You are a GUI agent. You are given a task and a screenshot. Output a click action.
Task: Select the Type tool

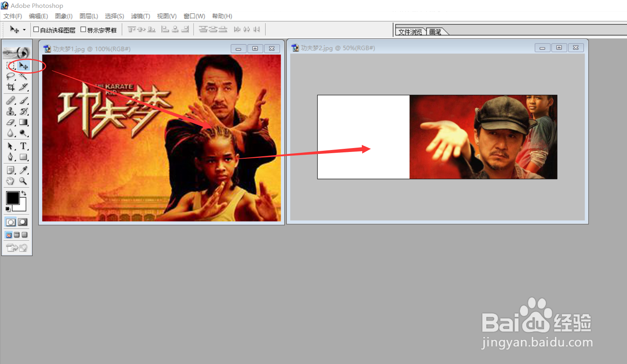point(24,146)
